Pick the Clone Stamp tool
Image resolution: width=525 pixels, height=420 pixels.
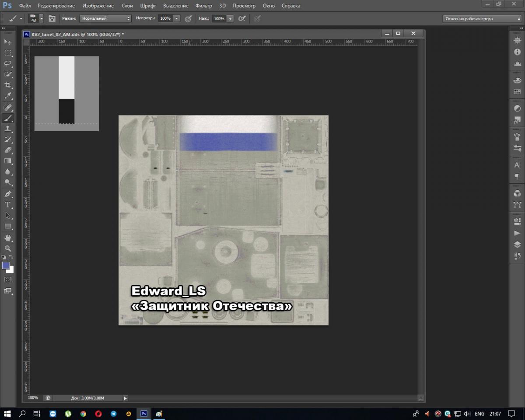8,129
